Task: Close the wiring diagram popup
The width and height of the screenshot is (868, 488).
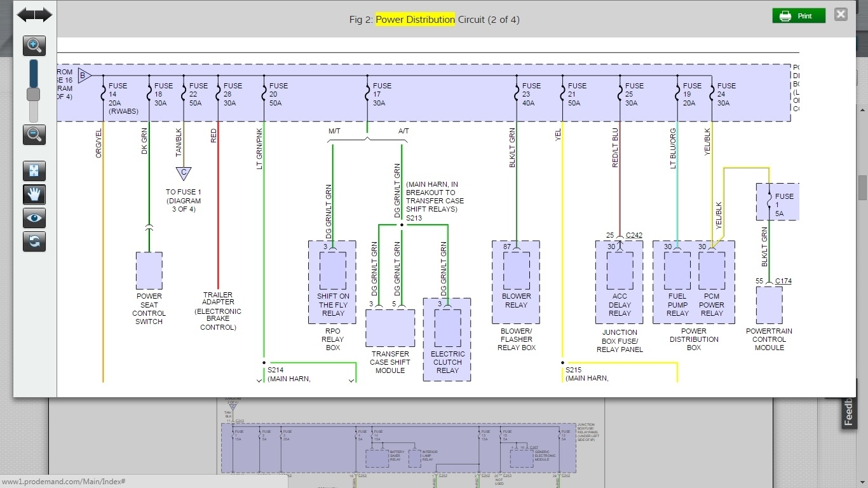Action: [841, 15]
